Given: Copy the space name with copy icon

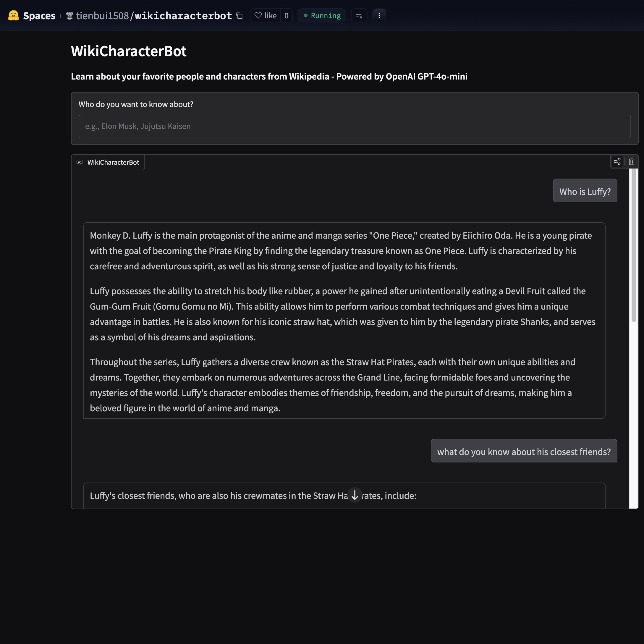Looking at the screenshot, I should (239, 16).
